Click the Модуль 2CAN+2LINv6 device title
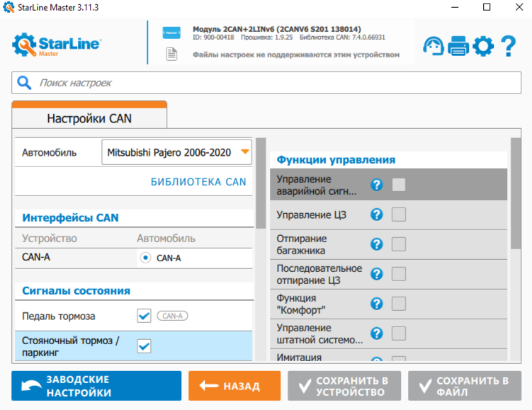 point(276,29)
